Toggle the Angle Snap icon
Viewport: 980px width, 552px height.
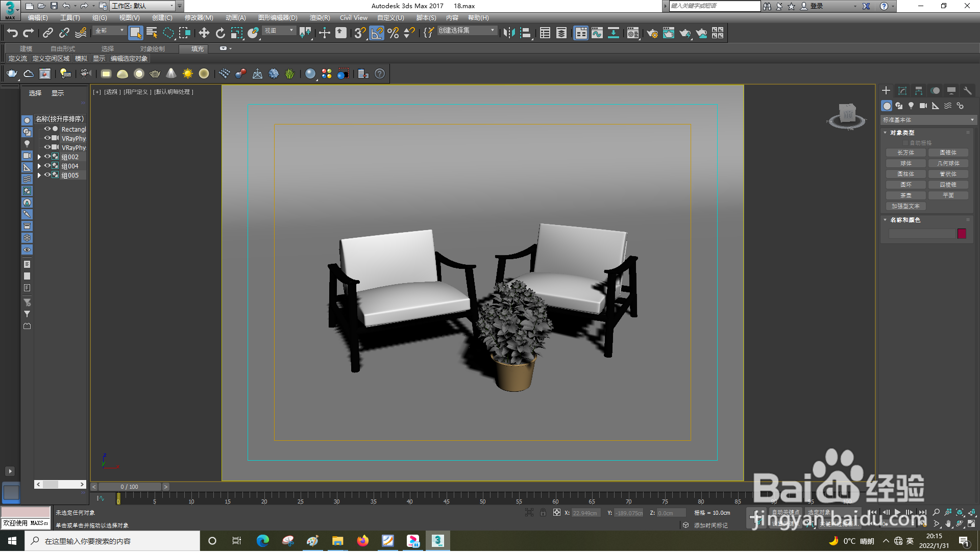(377, 33)
